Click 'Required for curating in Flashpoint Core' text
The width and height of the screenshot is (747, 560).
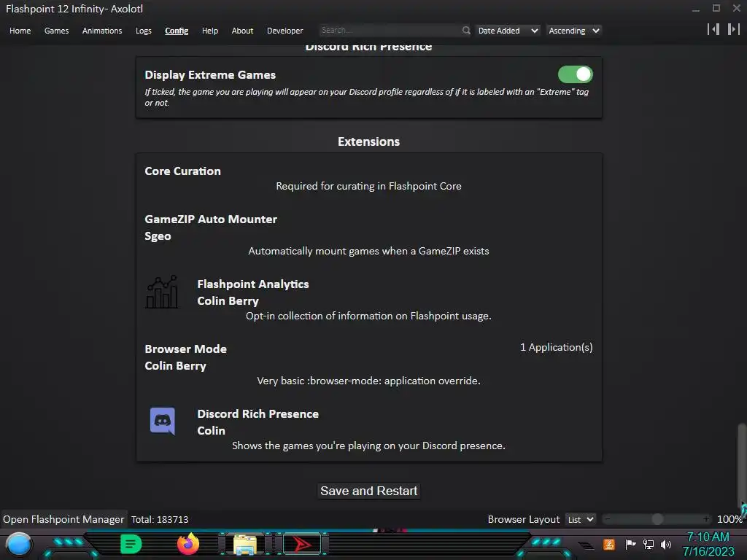(368, 186)
